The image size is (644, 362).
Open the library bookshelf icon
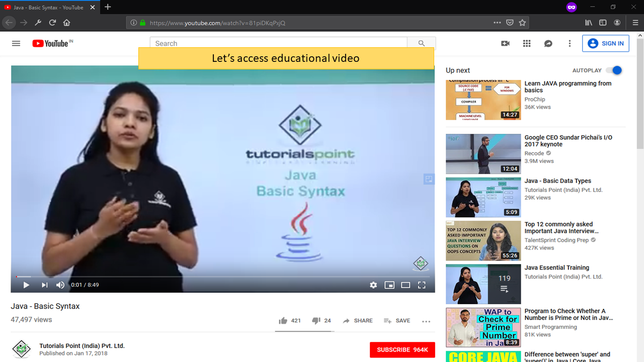tap(589, 23)
